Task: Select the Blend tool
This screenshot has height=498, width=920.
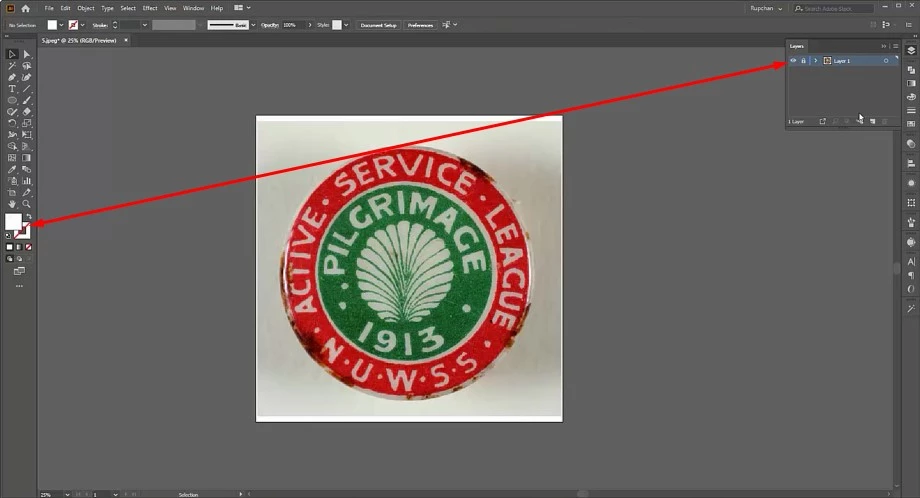Action: coord(26,170)
